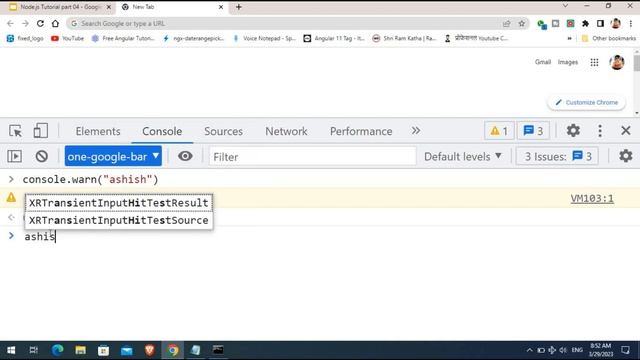The width and height of the screenshot is (640, 360).
Task: Open the one-google-bar context dropdown
Action: click(x=113, y=156)
